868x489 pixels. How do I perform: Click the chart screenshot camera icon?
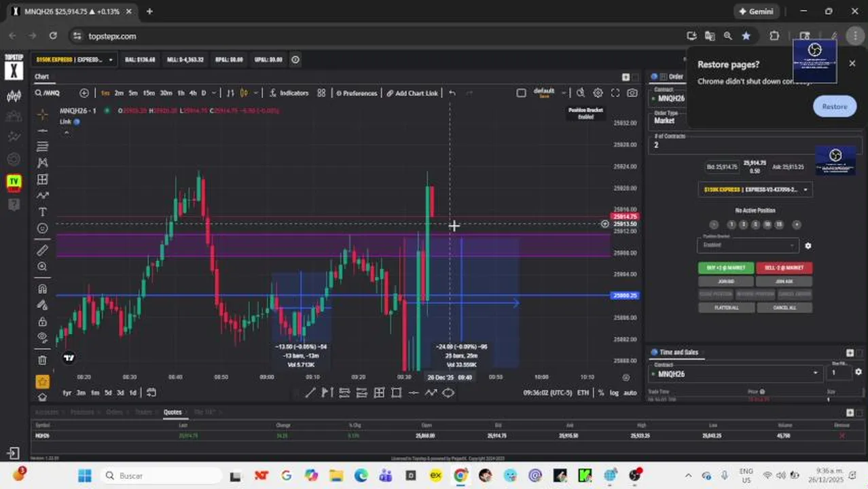[632, 93]
